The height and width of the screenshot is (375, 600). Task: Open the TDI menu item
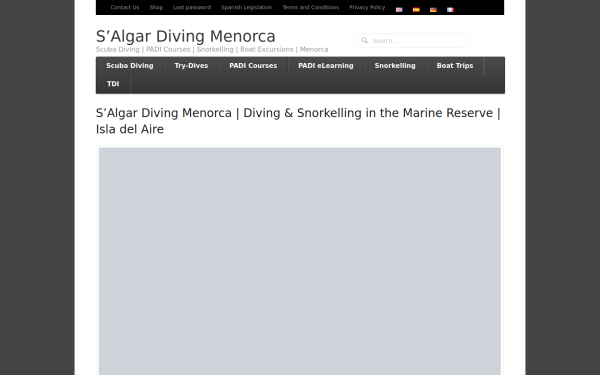tap(113, 84)
